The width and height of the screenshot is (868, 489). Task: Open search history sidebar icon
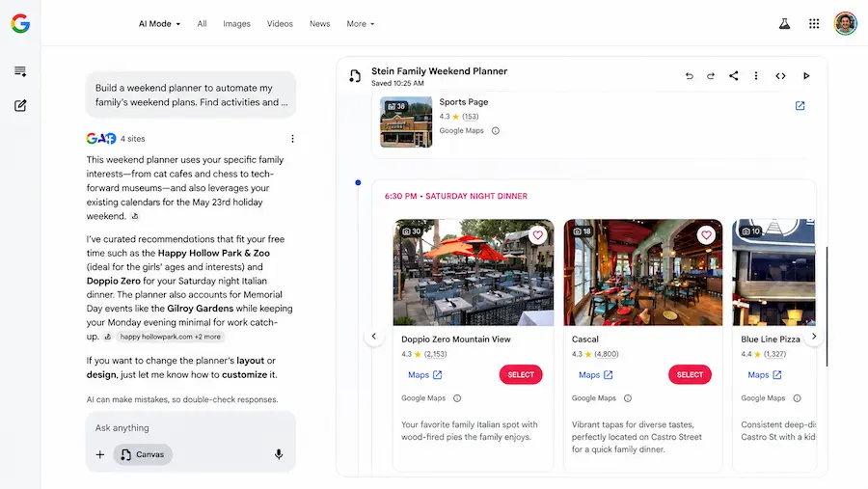[x=20, y=71]
